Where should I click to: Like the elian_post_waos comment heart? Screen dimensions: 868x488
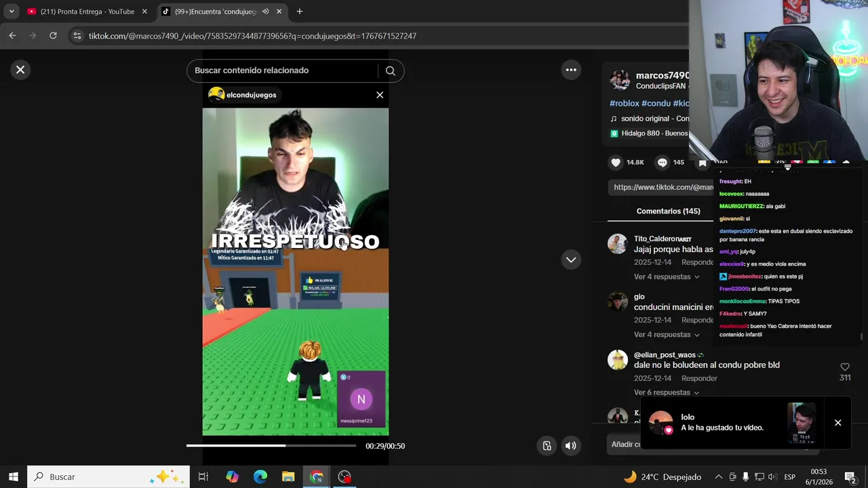tap(845, 367)
